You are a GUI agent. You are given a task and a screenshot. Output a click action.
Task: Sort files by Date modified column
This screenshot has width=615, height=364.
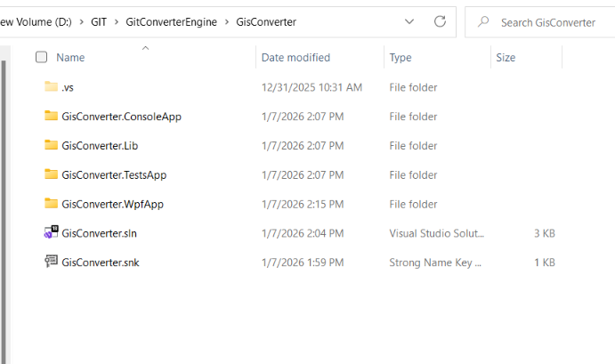(x=295, y=58)
